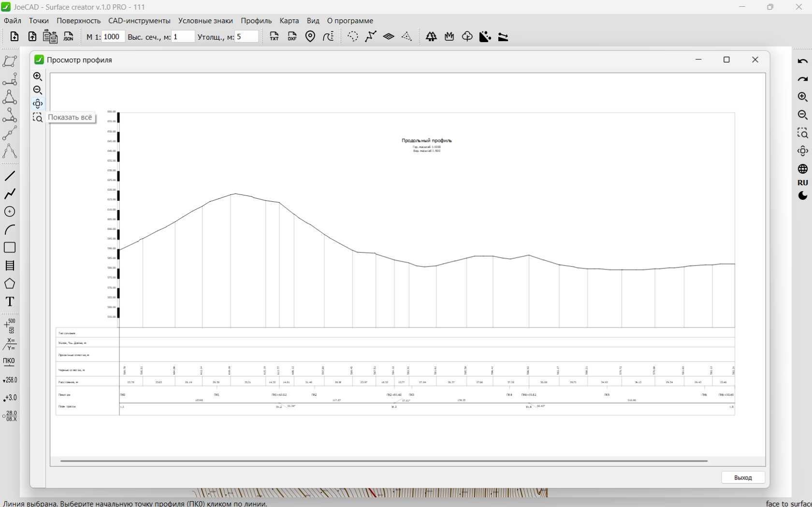Toggle dark mode with the moon icon
This screenshot has height=507, width=812.
(x=802, y=196)
